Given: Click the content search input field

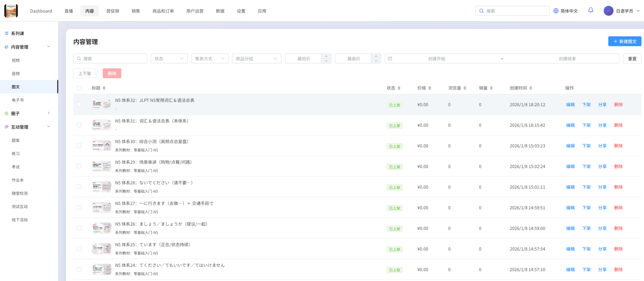Looking at the screenshot, I should click(110, 59).
